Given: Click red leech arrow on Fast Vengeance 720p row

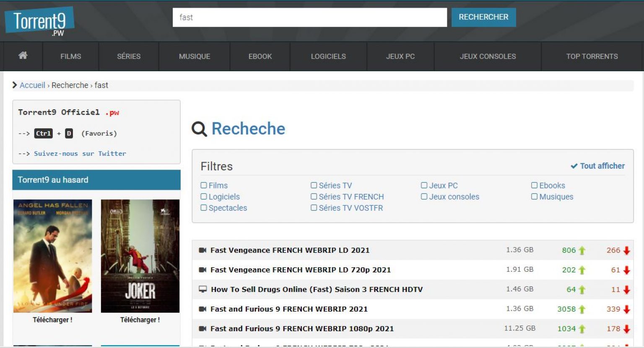Looking at the screenshot, I should pyautogui.click(x=627, y=271).
